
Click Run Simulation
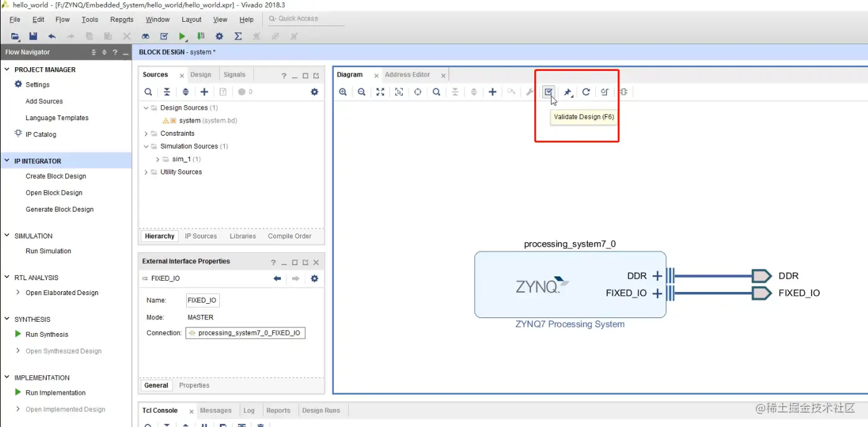point(49,251)
